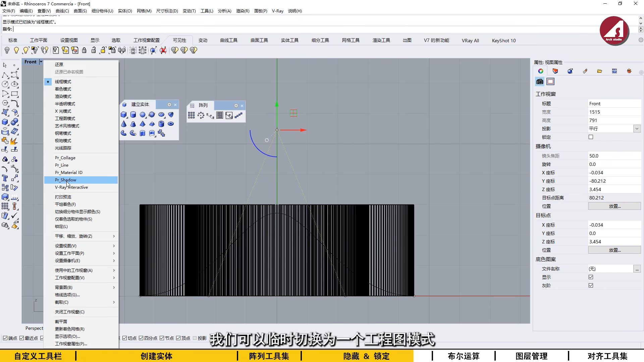Click the Text tool in left toolbar
Screen dimensions: 644x362
point(5,178)
